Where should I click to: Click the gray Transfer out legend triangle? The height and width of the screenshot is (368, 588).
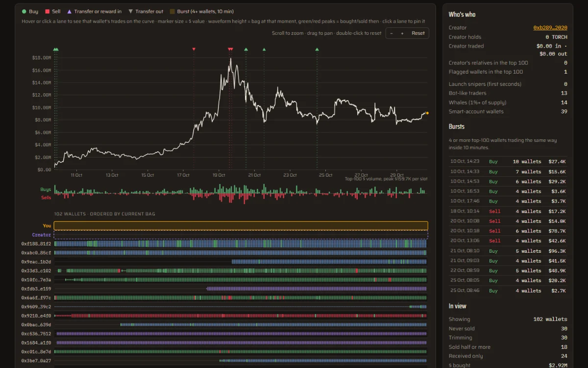coord(130,11)
